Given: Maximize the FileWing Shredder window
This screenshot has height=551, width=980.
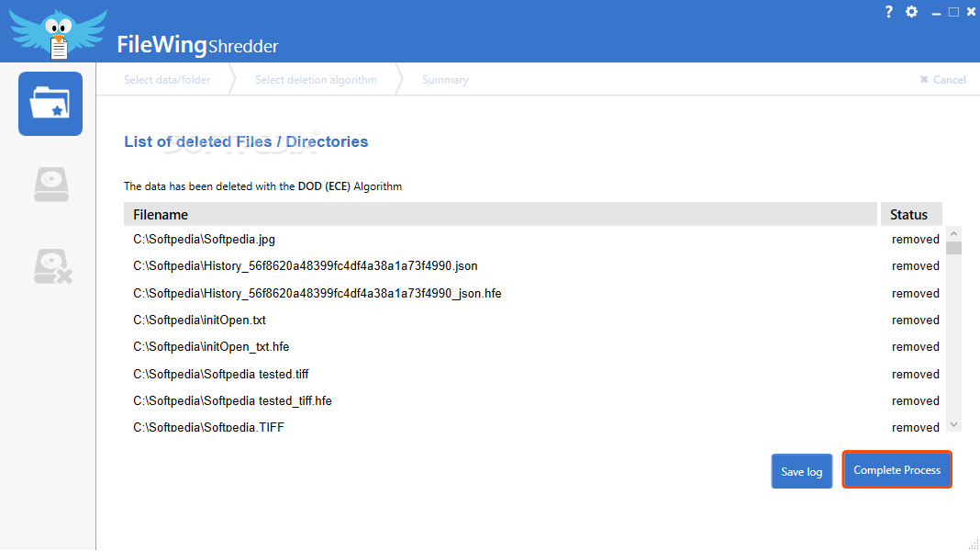Looking at the screenshot, I should click(953, 12).
